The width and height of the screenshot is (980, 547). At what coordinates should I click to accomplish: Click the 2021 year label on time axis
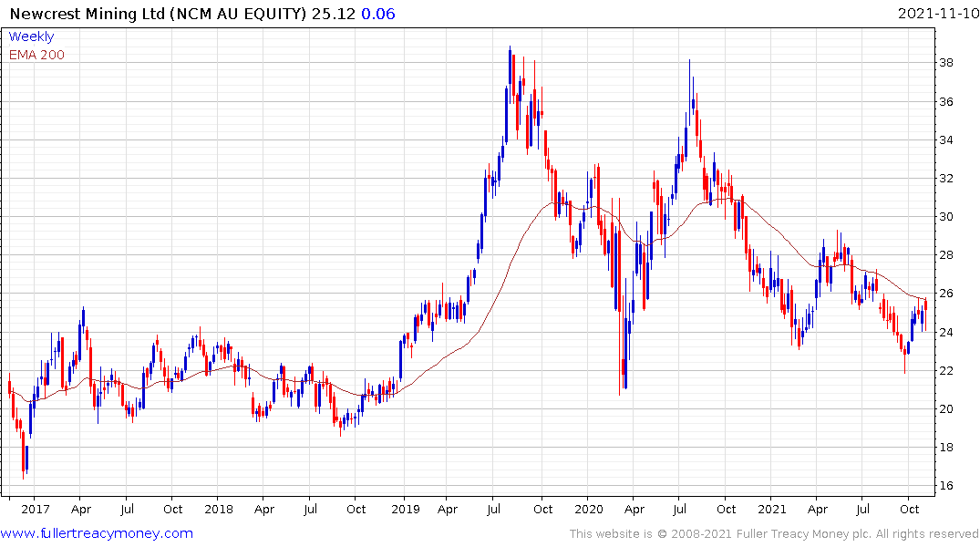[772, 509]
